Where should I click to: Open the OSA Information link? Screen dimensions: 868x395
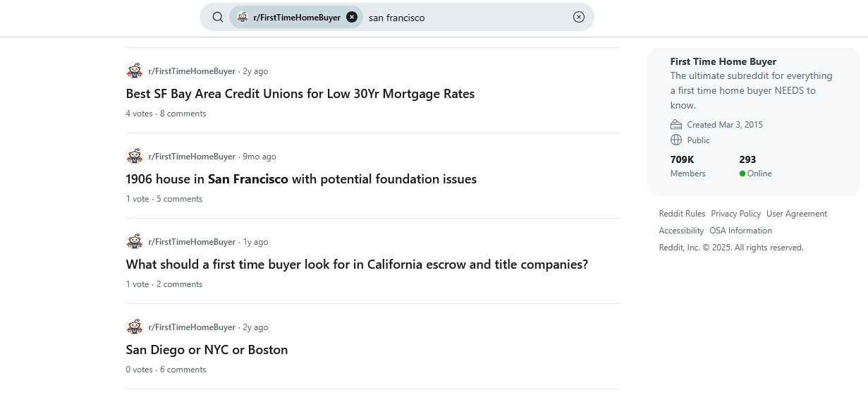click(740, 231)
